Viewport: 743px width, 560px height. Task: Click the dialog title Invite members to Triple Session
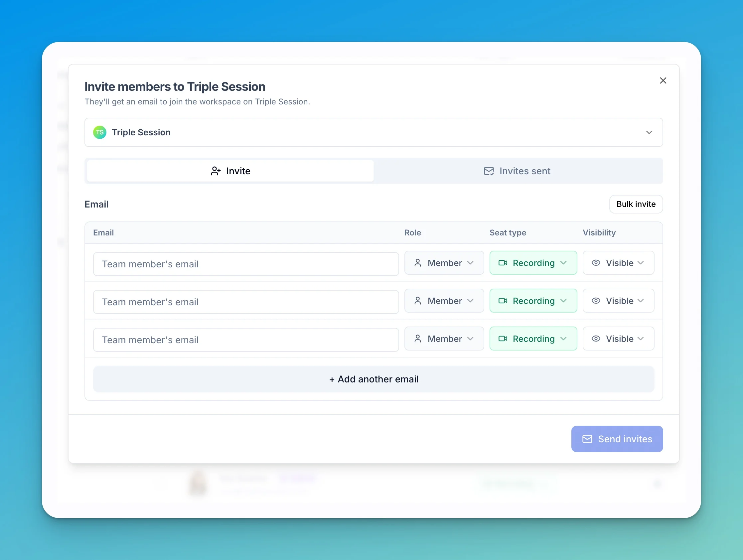pyautogui.click(x=175, y=87)
